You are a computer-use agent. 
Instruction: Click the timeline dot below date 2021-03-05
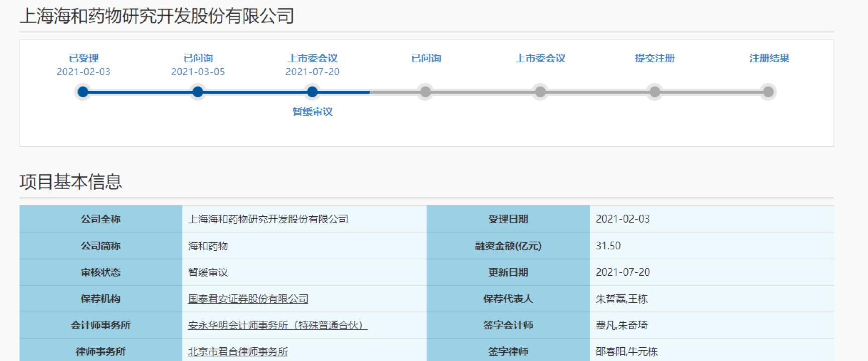[198, 92]
